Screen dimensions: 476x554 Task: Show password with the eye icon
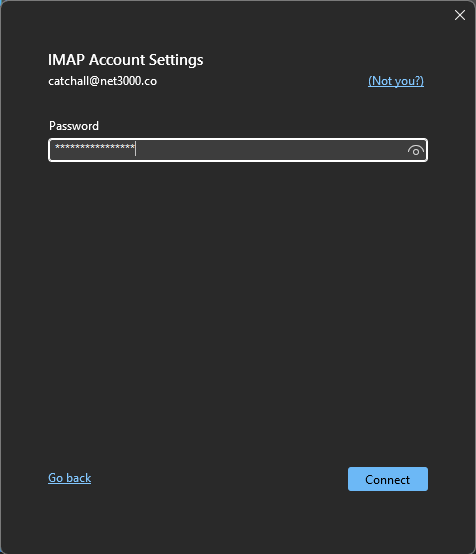point(416,151)
